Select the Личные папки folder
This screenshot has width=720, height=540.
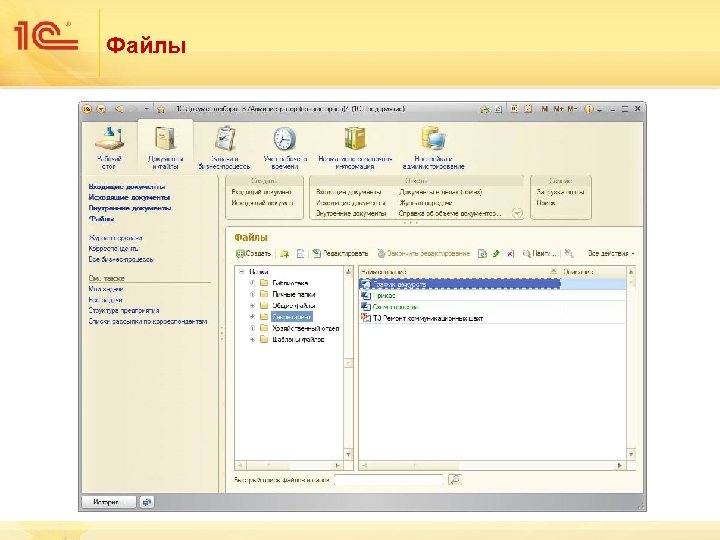point(293,294)
